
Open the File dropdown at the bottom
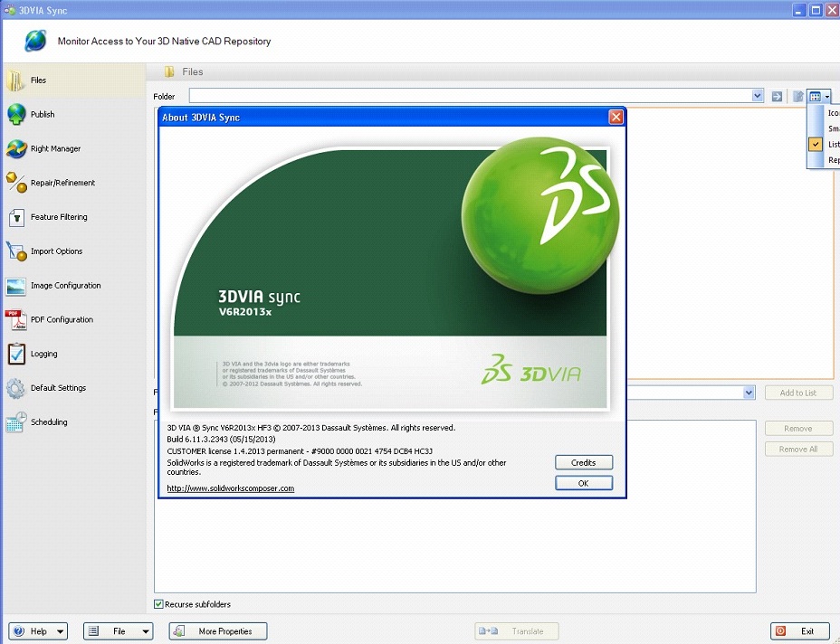118,630
